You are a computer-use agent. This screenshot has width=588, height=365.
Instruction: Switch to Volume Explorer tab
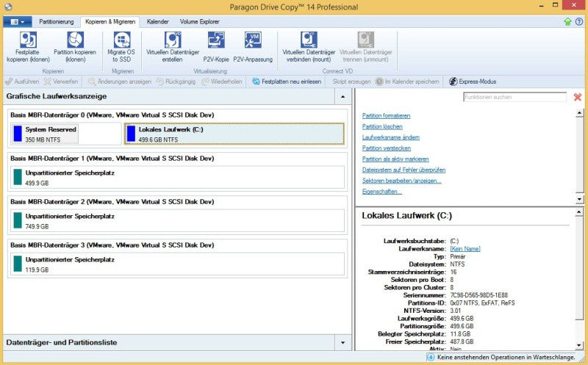pos(199,22)
